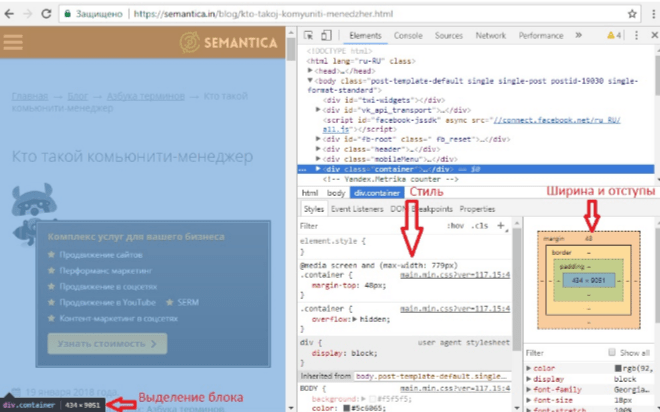Click the Styles filter input field
660x412 pixels.
click(x=370, y=226)
